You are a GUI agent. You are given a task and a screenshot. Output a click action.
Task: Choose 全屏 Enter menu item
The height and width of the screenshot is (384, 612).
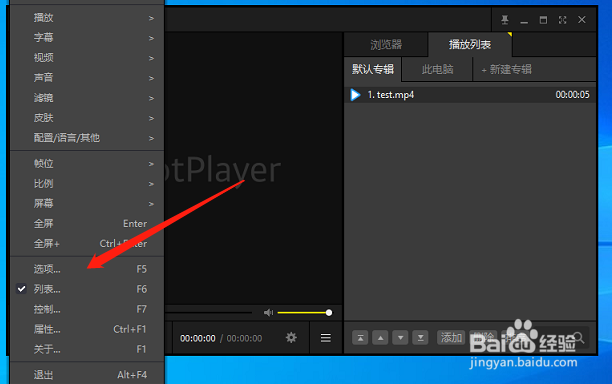pos(87,224)
